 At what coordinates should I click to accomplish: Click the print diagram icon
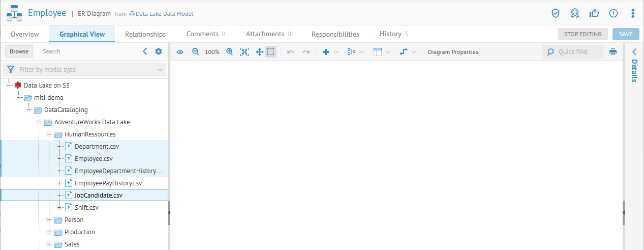tap(613, 52)
